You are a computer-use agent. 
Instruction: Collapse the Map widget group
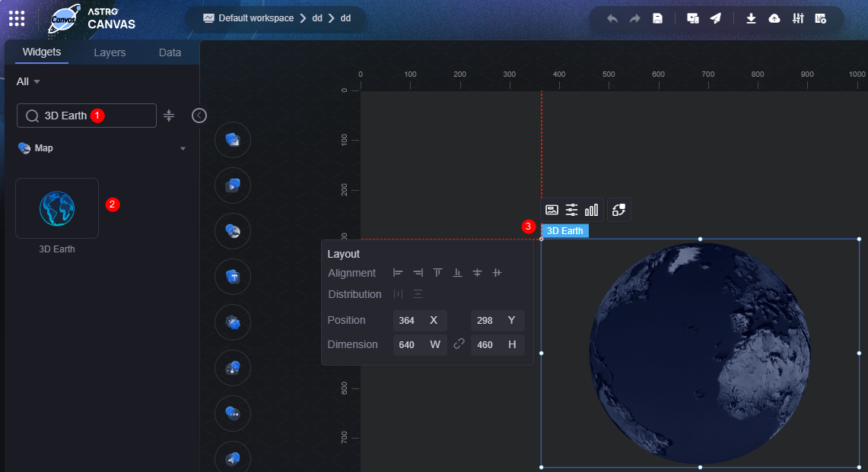click(183, 148)
